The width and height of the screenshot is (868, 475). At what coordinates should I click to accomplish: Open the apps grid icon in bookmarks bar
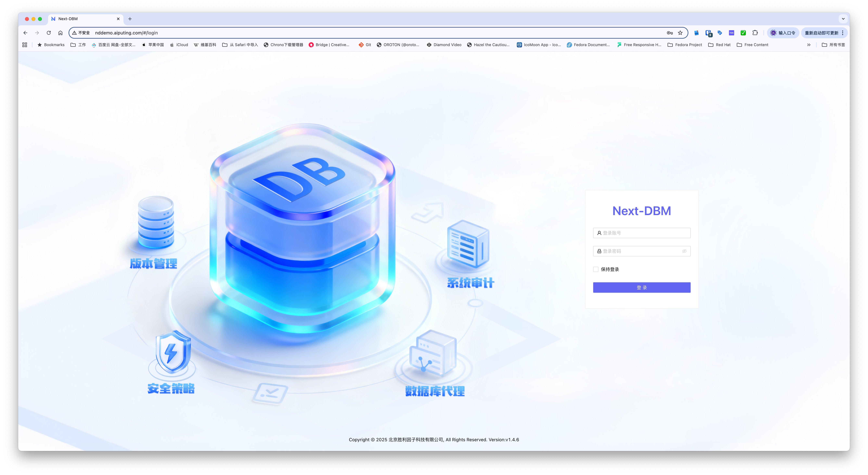pos(25,45)
